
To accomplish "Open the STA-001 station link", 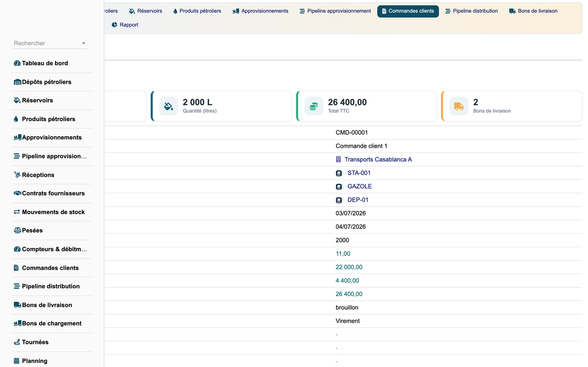I will 359,173.
